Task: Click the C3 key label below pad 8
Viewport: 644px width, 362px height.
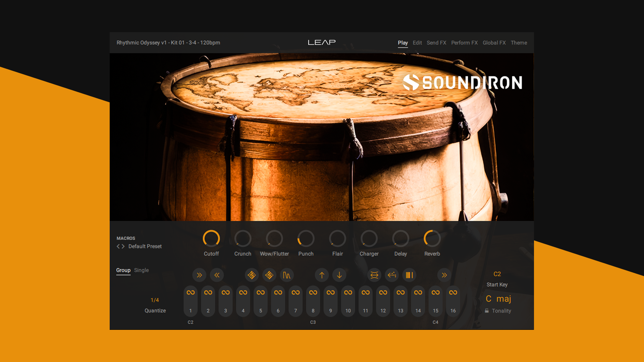Action: point(313,322)
